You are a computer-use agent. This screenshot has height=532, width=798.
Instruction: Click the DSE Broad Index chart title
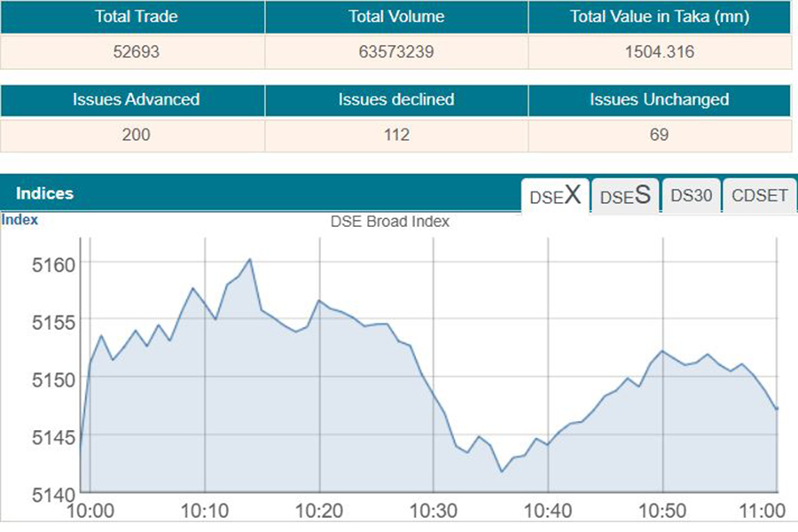coord(390,222)
